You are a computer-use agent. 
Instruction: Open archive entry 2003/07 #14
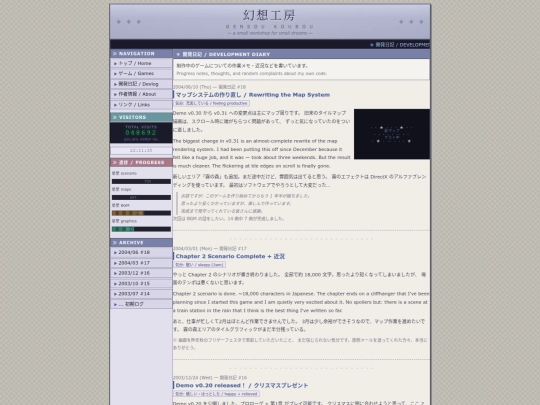(141, 294)
